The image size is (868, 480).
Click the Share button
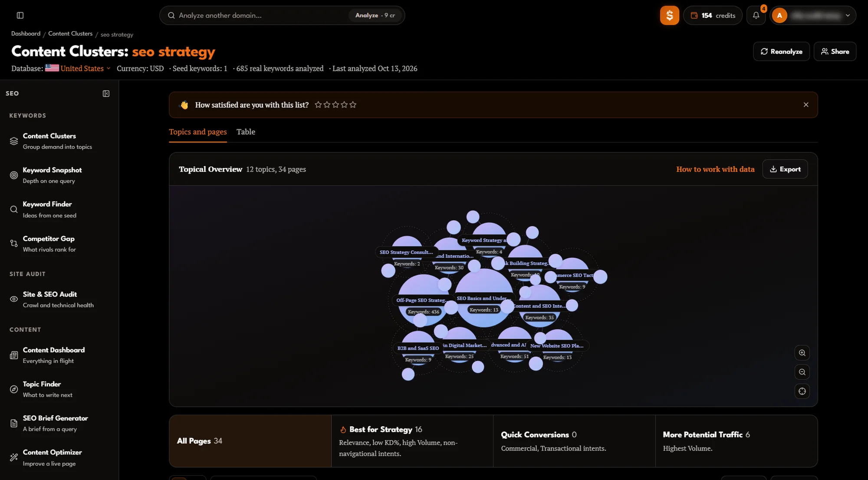835,52
